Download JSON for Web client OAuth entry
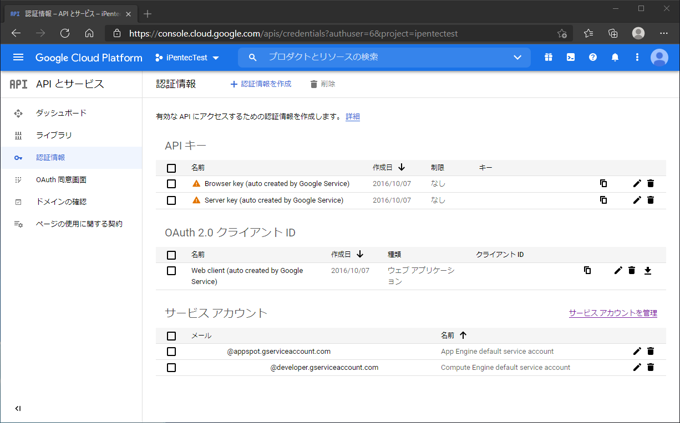 click(647, 271)
